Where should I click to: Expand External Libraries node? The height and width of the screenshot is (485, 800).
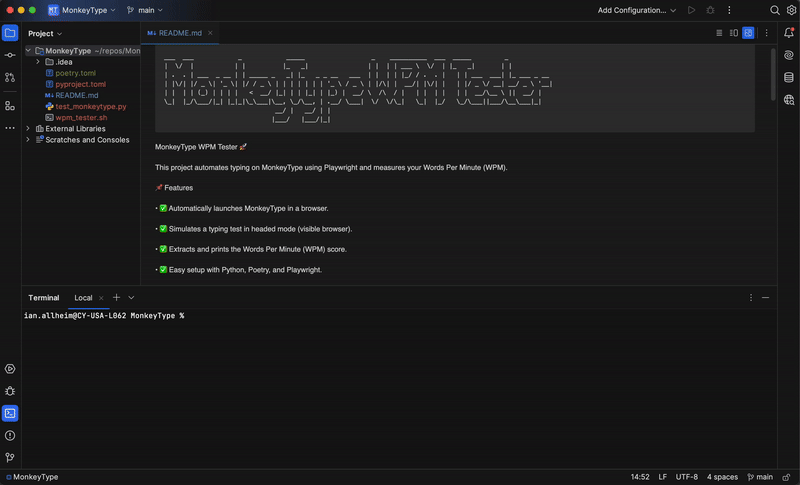[x=29, y=129]
